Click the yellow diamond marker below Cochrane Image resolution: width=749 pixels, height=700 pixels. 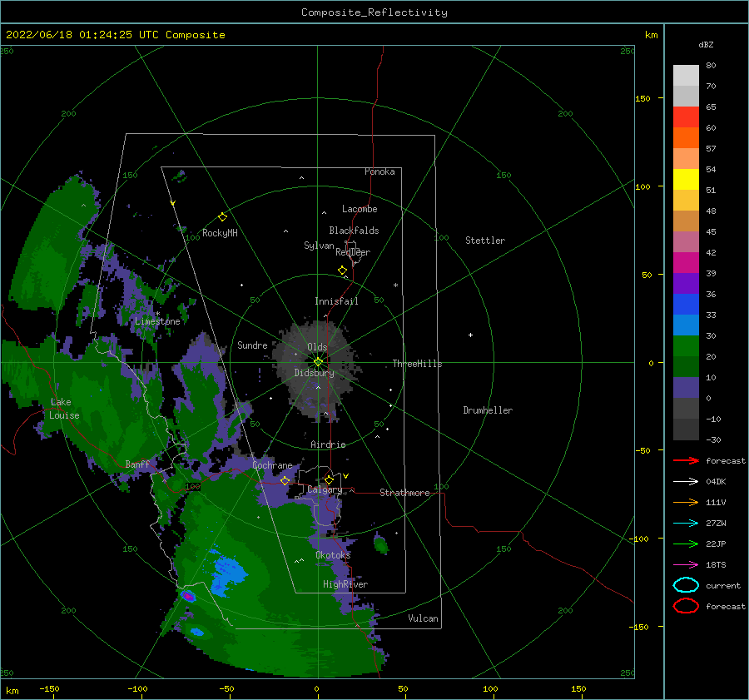click(x=285, y=480)
